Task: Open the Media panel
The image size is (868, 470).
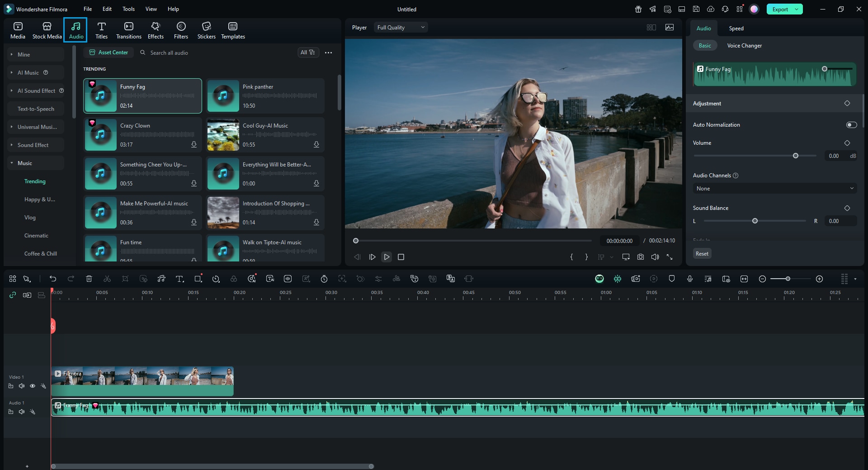Action: click(x=18, y=30)
